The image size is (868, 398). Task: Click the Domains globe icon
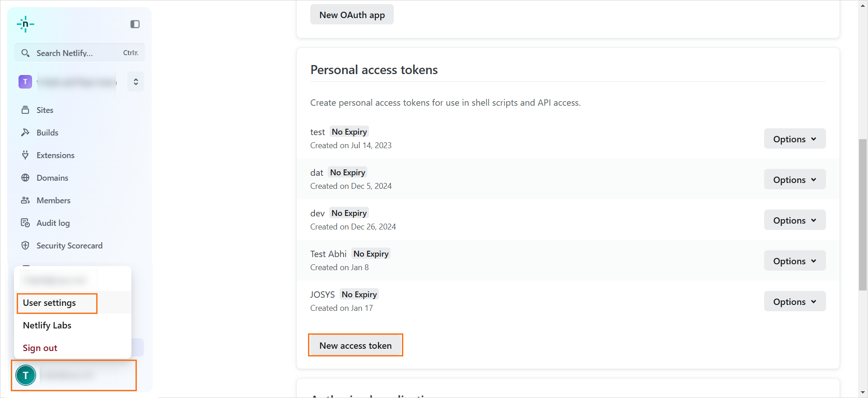click(25, 178)
